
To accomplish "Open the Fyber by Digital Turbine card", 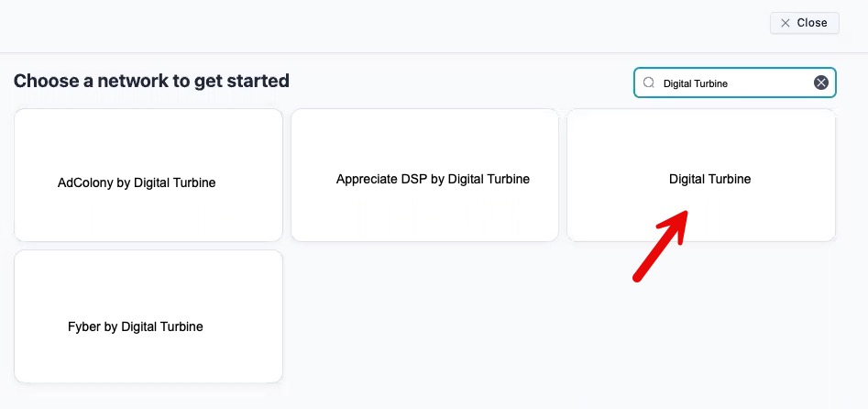I will click(148, 316).
